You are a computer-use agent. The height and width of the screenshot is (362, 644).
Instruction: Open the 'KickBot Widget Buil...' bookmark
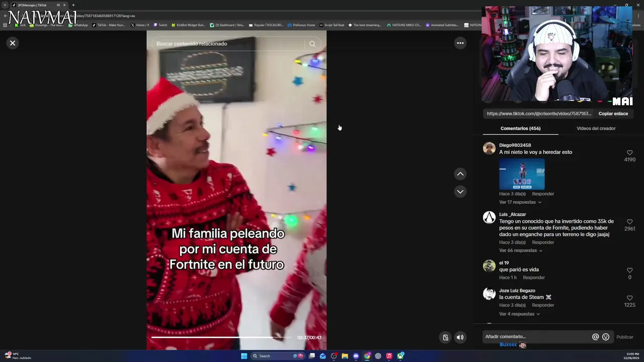188,25
